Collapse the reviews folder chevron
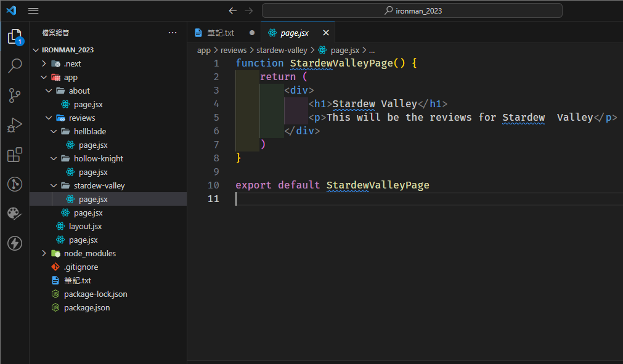The image size is (623, 364). (49, 118)
